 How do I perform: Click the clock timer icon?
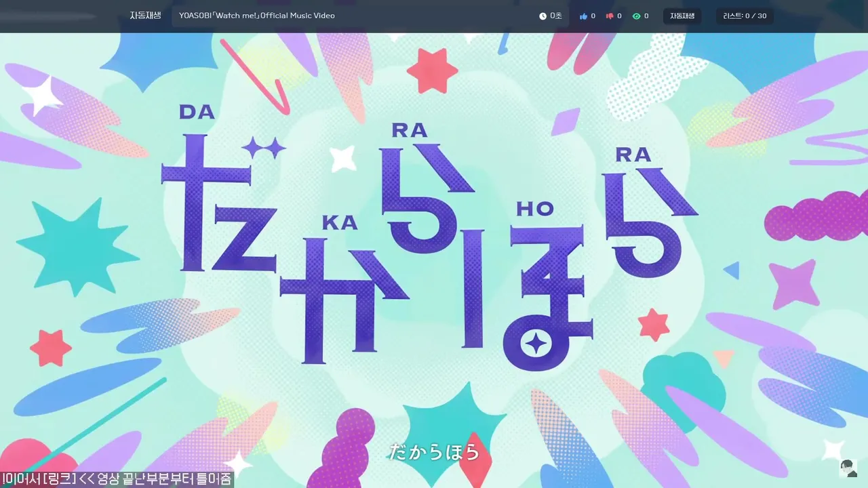[542, 16]
